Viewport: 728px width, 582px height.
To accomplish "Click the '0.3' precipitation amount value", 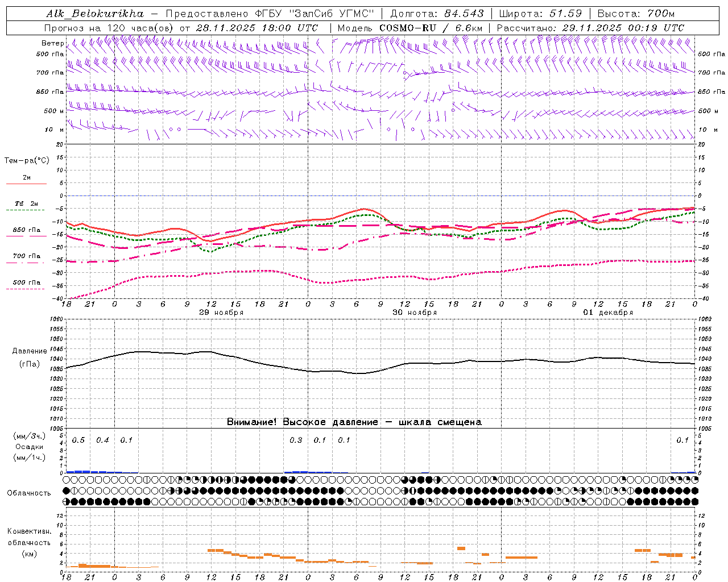I will (x=296, y=440).
